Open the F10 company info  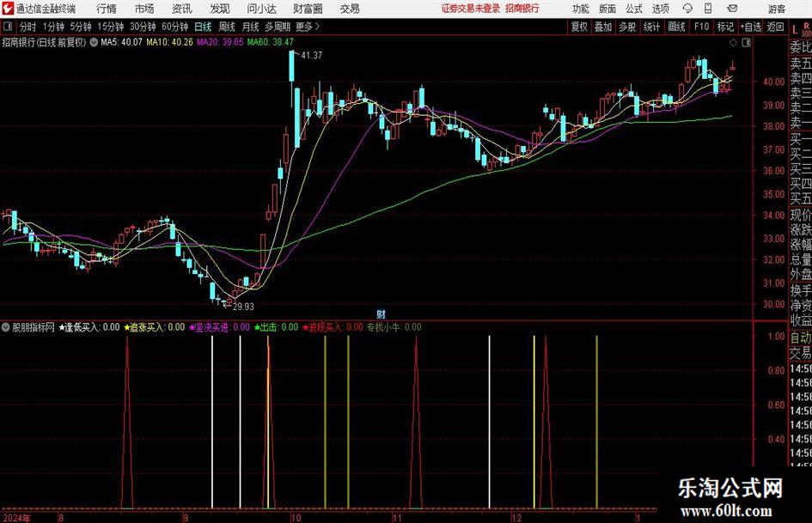pos(702,27)
